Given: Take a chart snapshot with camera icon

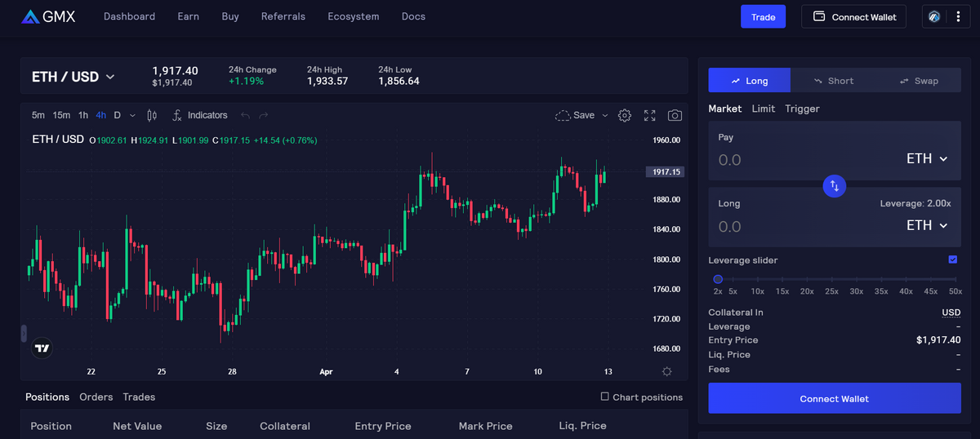Looking at the screenshot, I should 675,115.
